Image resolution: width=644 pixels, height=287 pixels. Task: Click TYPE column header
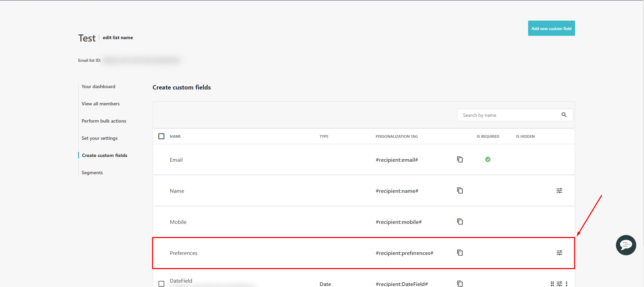[324, 136]
